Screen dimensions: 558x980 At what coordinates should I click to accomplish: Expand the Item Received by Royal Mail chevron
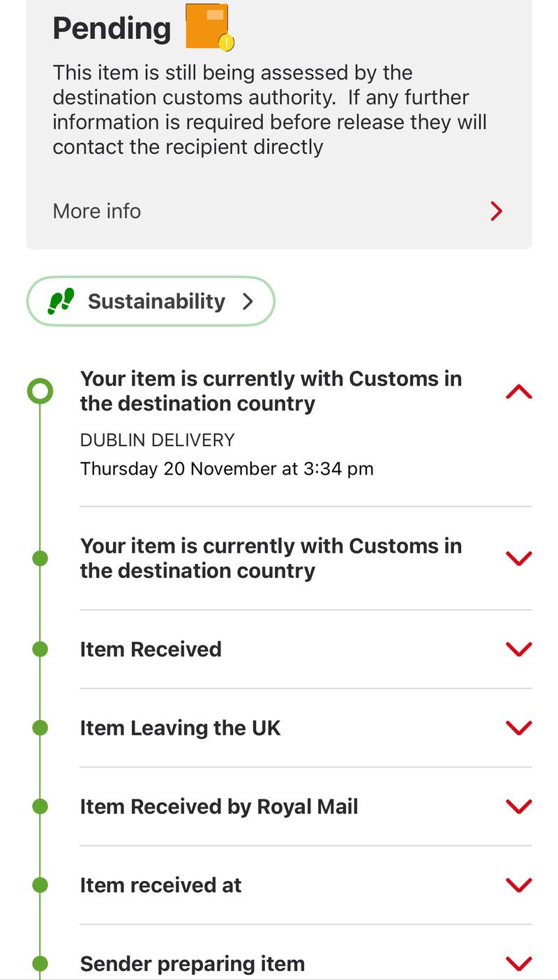coord(518,806)
